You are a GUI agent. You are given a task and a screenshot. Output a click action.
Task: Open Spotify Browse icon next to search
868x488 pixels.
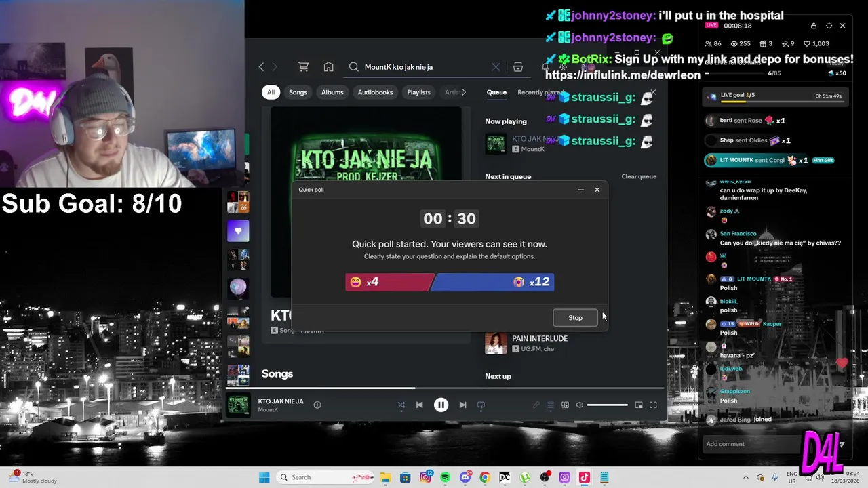tap(518, 67)
